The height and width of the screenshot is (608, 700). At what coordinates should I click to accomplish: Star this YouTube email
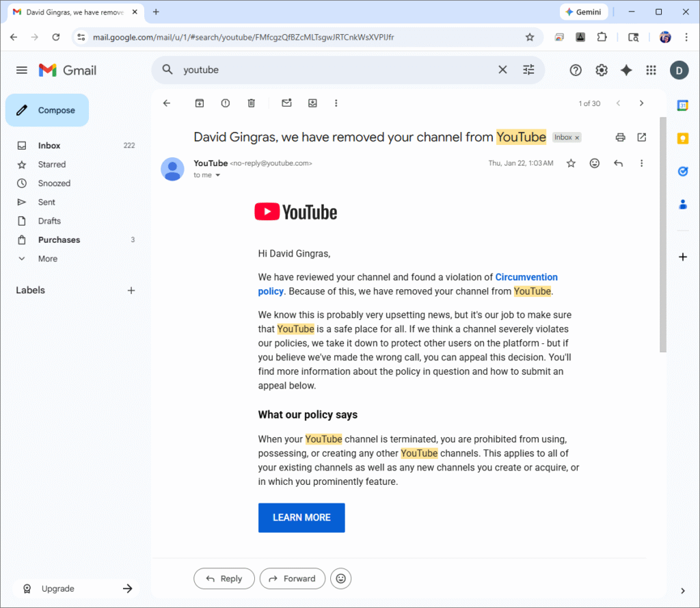571,163
